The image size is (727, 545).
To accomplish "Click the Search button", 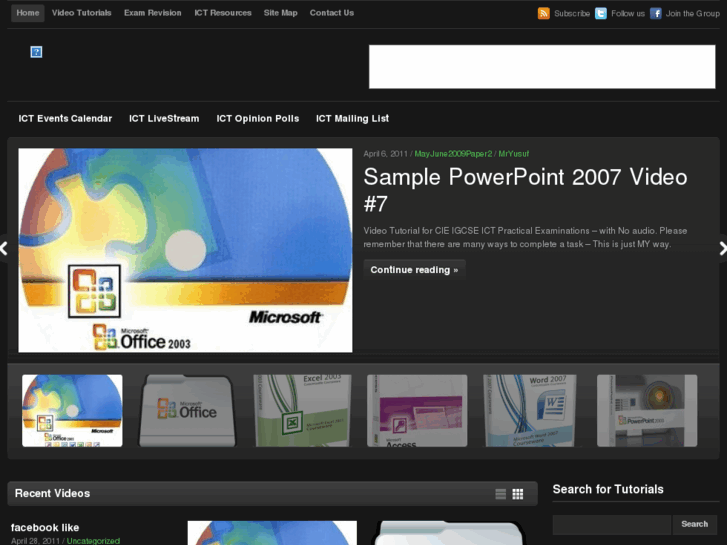I will [x=695, y=525].
